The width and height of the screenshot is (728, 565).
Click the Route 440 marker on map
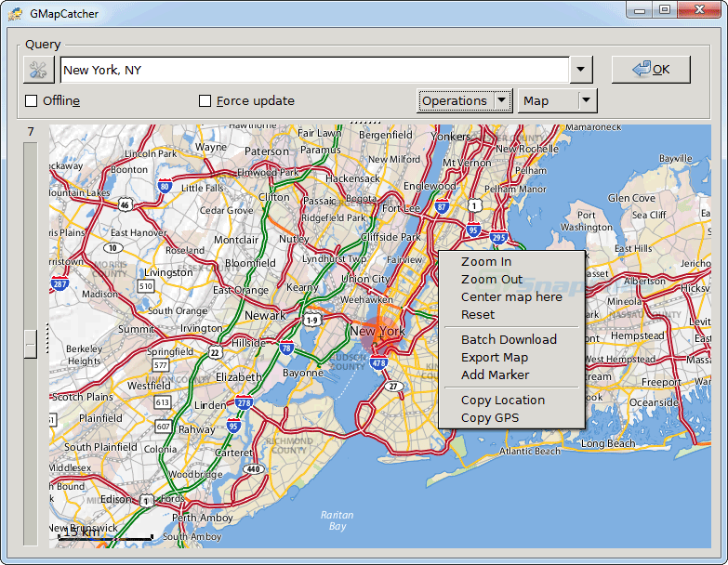point(254,469)
